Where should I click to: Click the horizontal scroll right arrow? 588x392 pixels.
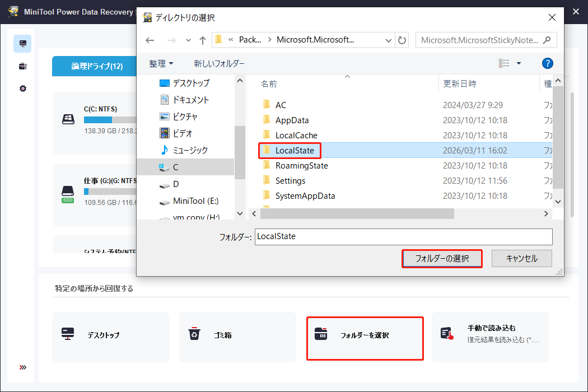pos(546,213)
